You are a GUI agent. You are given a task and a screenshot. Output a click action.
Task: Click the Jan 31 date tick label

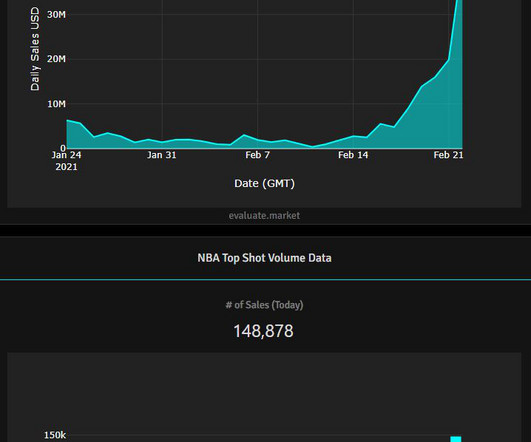click(x=162, y=155)
